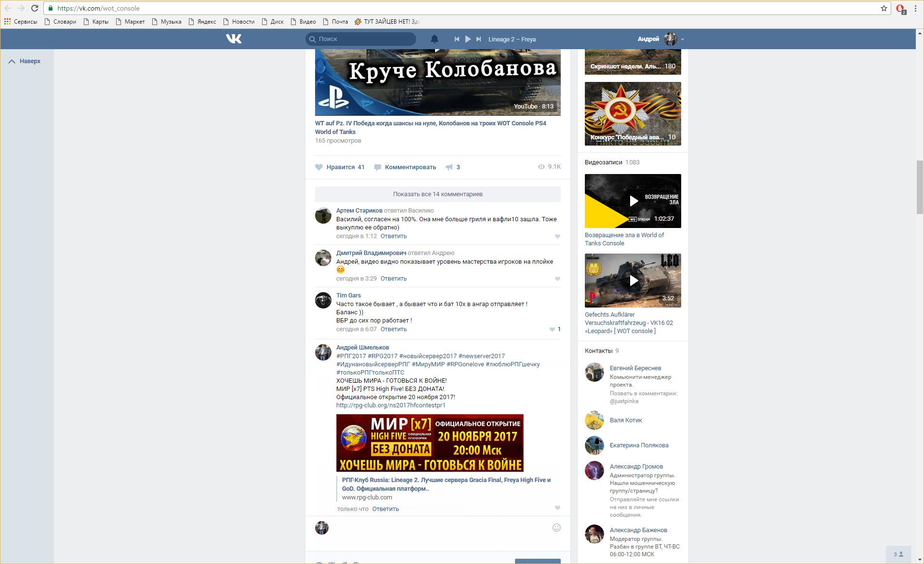Image resolution: width=924 pixels, height=564 pixels.
Task: Open the notifications bell
Action: click(434, 39)
